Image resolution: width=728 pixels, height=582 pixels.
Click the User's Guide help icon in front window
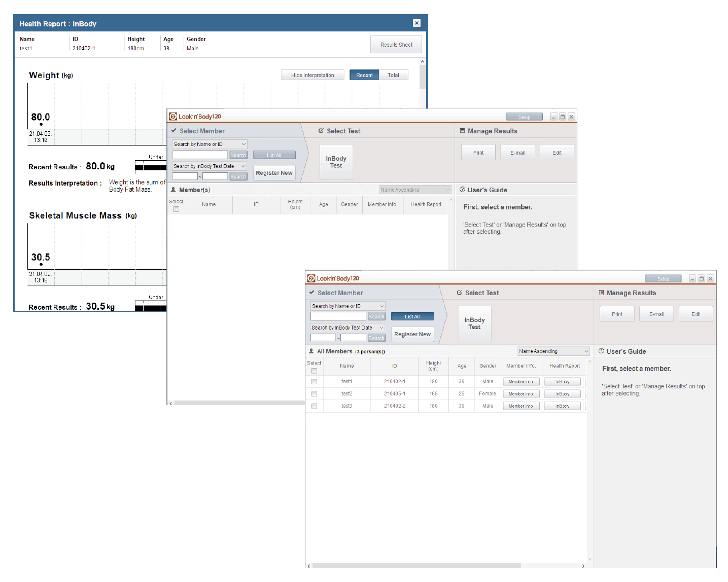(601, 351)
